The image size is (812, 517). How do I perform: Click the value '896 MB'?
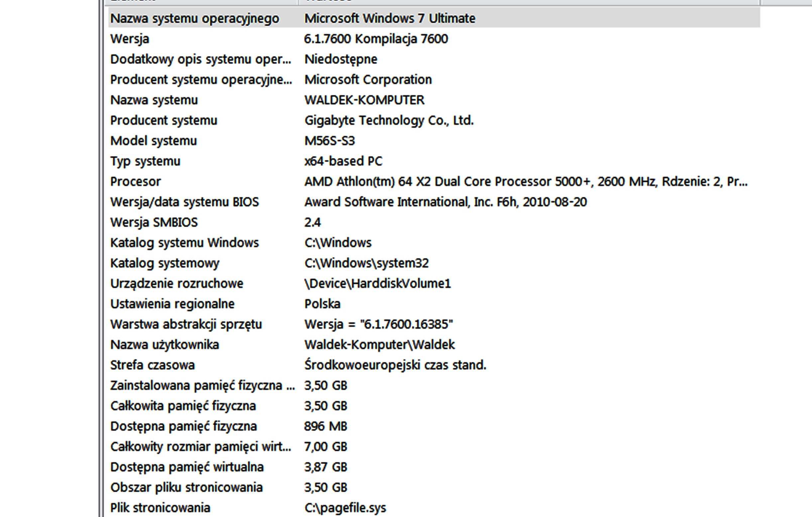point(325,426)
